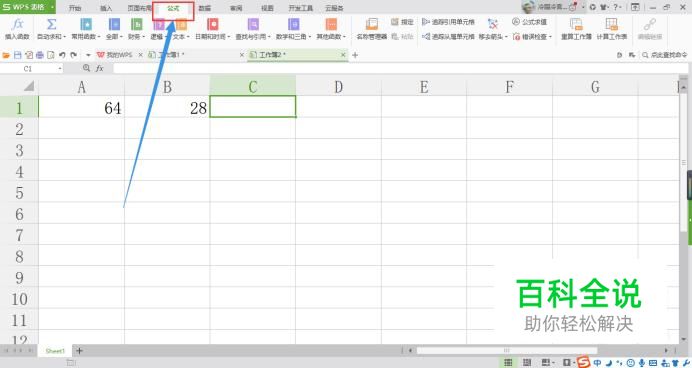Close the 工作簿2 document tab
The image size is (692, 368).
point(343,55)
